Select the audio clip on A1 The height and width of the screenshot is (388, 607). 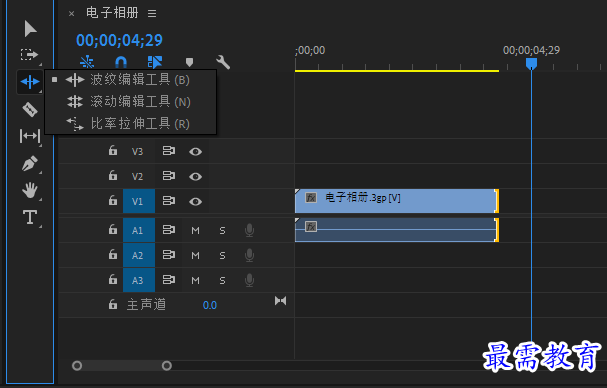397,230
